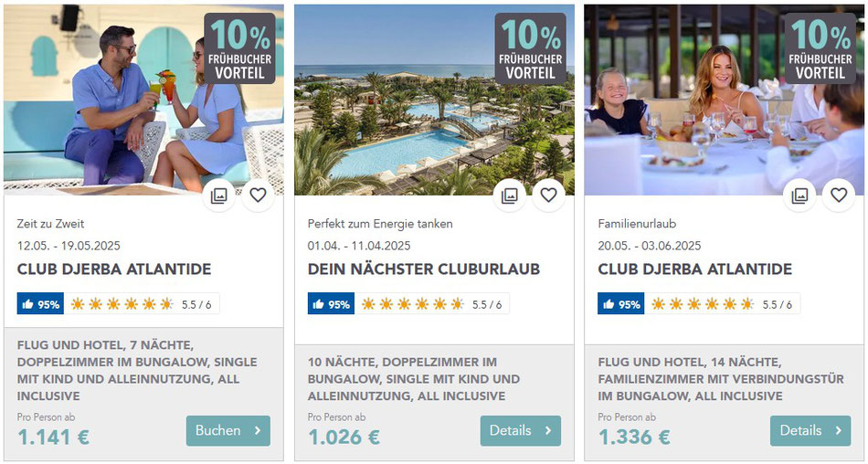Click the 95% thumbs-up badge on the Familienurlaub card

click(621, 304)
